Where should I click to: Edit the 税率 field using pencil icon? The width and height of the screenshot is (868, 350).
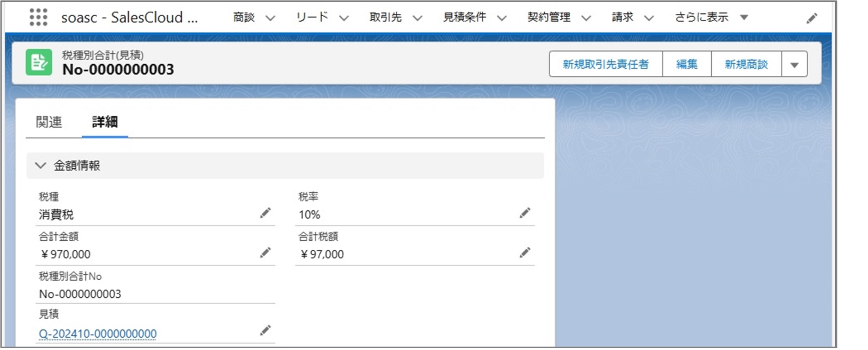(525, 213)
